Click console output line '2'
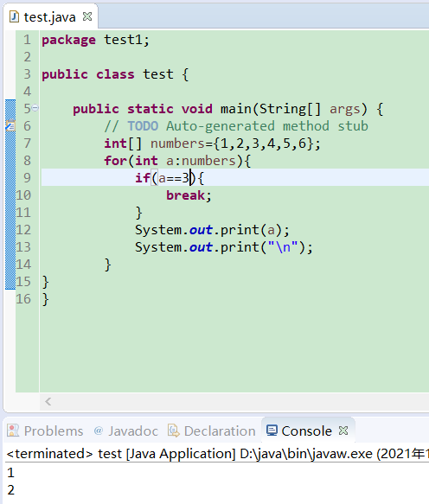Image resolution: width=429 pixels, height=504 pixels. (x=11, y=490)
